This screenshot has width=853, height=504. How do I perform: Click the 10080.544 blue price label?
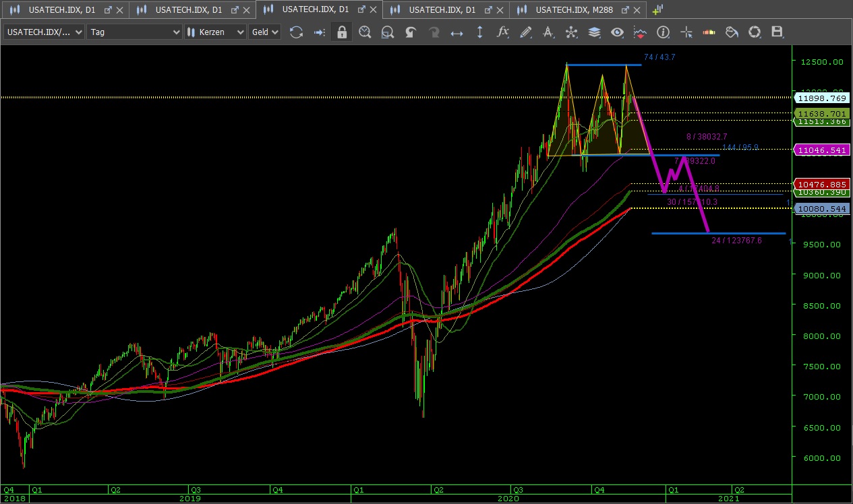pos(821,209)
